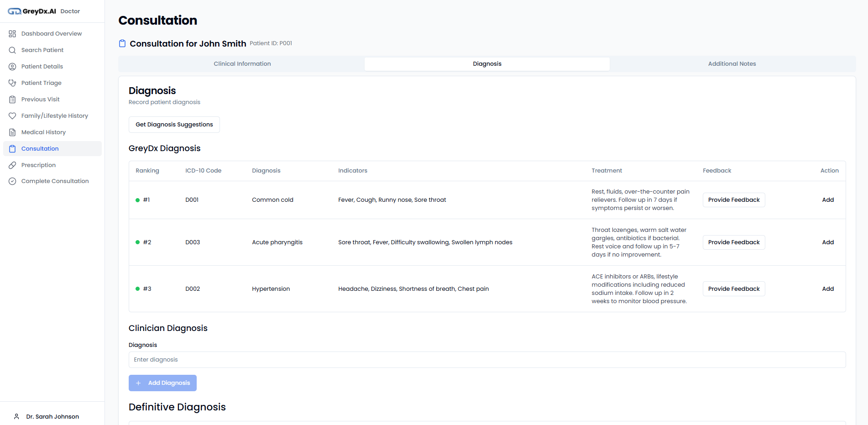Select the Search Patient magnifier icon
The height and width of the screenshot is (425, 868).
(x=12, y=50)
